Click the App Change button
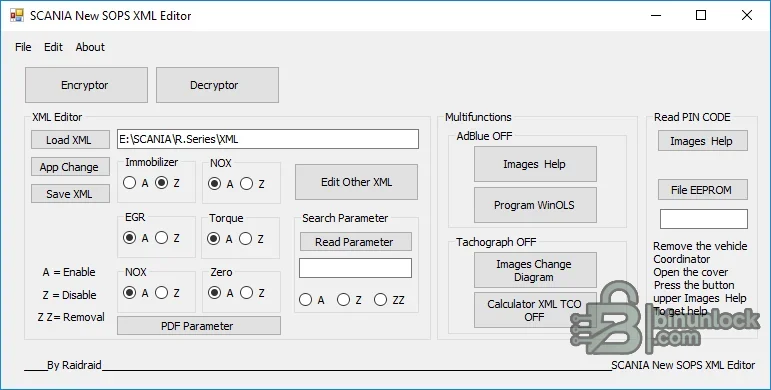This screenshot has height=390, width=771. pos(70,167)
